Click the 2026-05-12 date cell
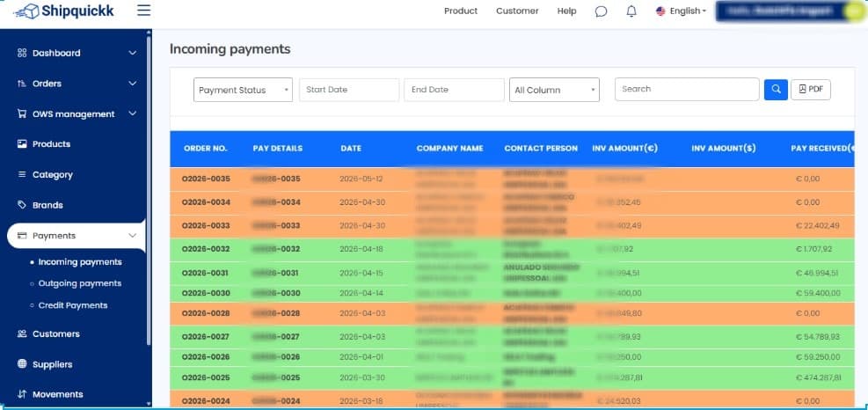 tap(361, 179)
